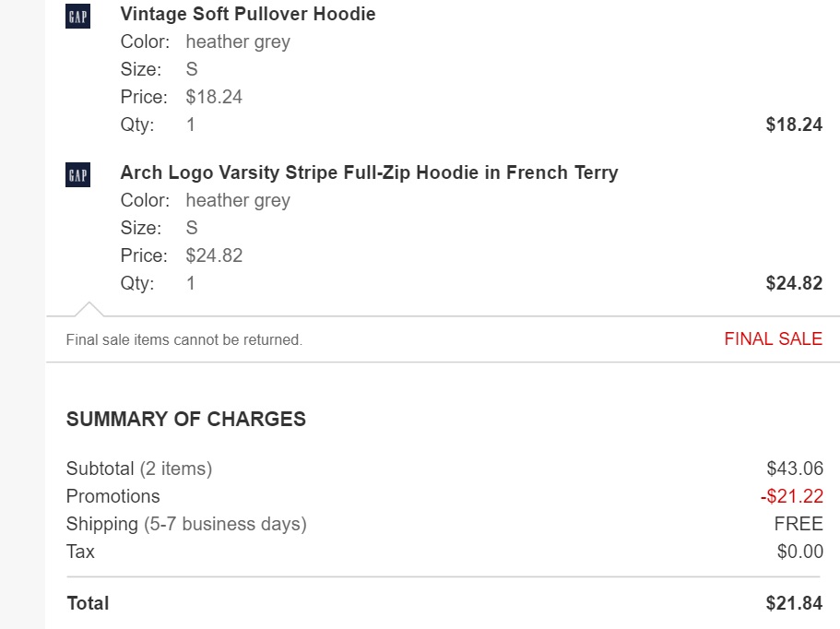Select the SUMMARY OF CHARGES heading
Image resolution: width=840 pixels, height=629 pixels.
(186, 419)
